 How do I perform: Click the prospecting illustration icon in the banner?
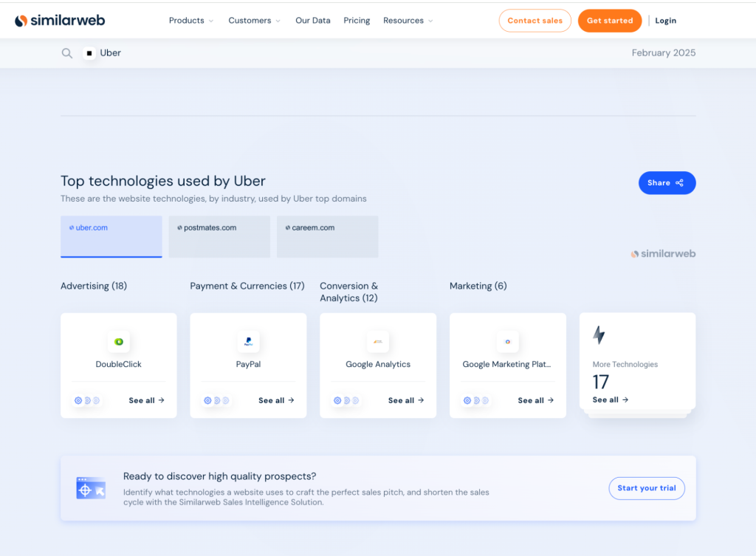pyautogui.click(x=90, y=487)
